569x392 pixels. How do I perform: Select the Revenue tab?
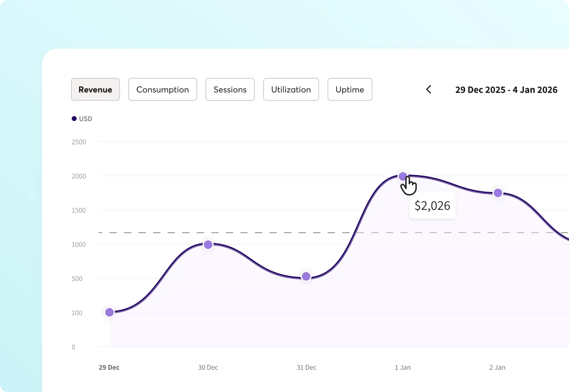(95, 90)
